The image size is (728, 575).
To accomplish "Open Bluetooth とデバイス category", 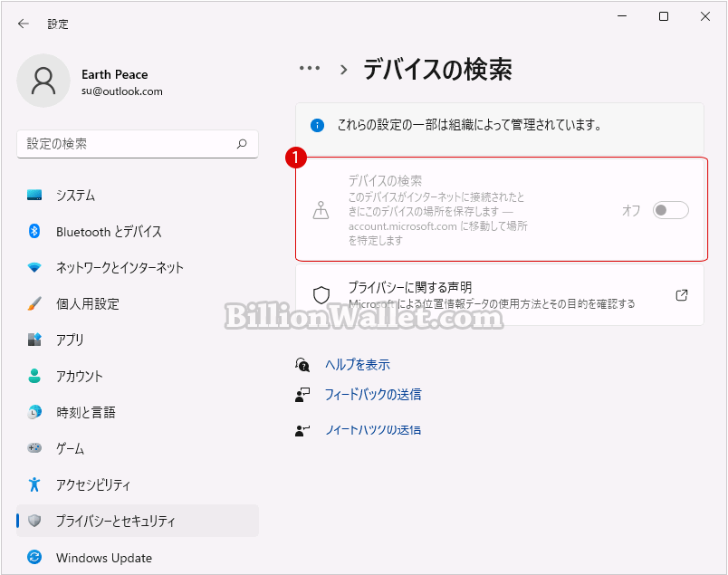I will pyautogui.click(x=138, y=231).
